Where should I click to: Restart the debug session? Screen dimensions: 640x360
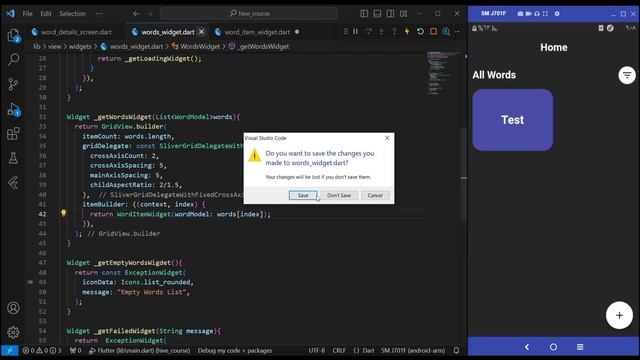(x=420, y=31)
